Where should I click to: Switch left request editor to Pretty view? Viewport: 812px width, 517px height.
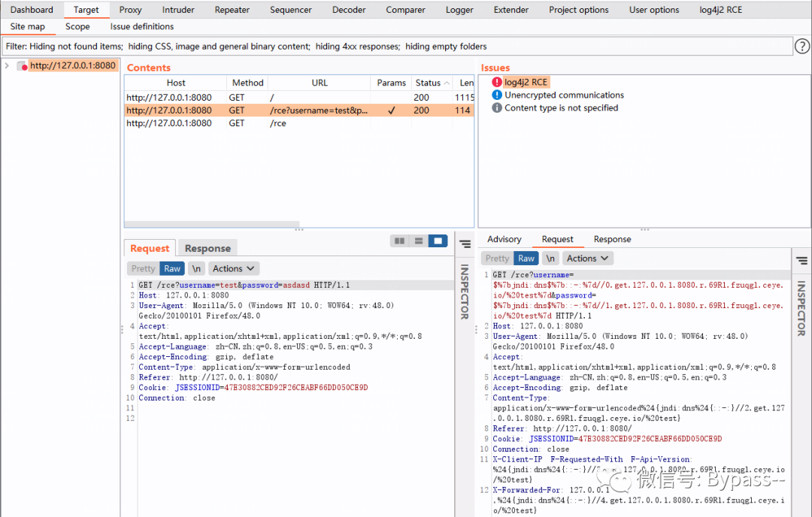click(x=143, y=268)
